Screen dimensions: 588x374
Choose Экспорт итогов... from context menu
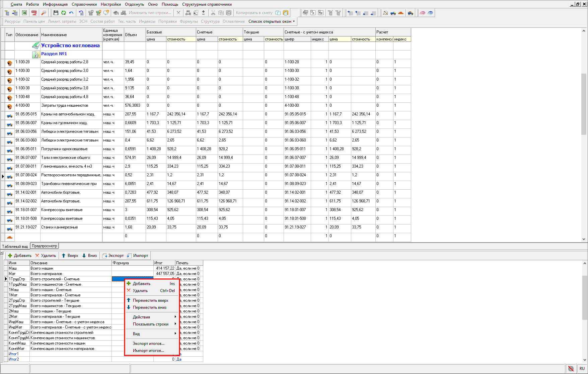pyautogui.click(x=148, y=343)
